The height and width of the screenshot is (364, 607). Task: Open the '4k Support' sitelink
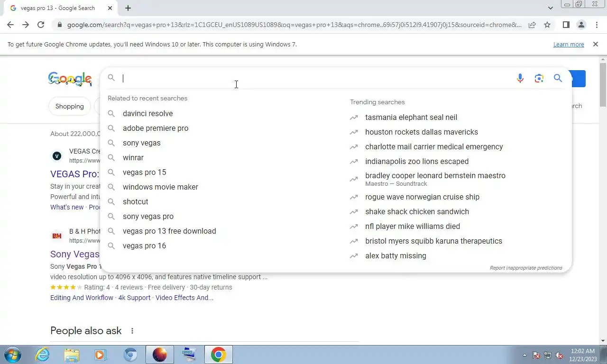tap(134, 298)
